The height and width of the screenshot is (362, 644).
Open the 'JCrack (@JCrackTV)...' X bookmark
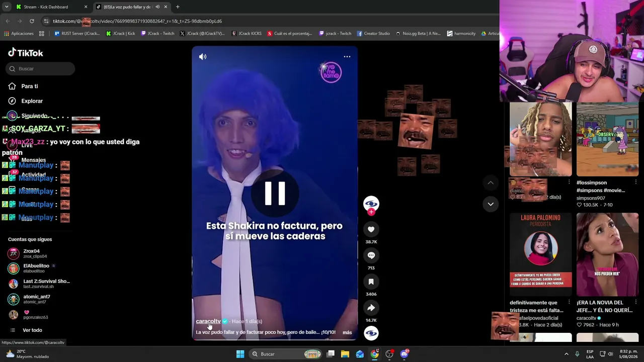pyautogui.click(x=202, y=34)
